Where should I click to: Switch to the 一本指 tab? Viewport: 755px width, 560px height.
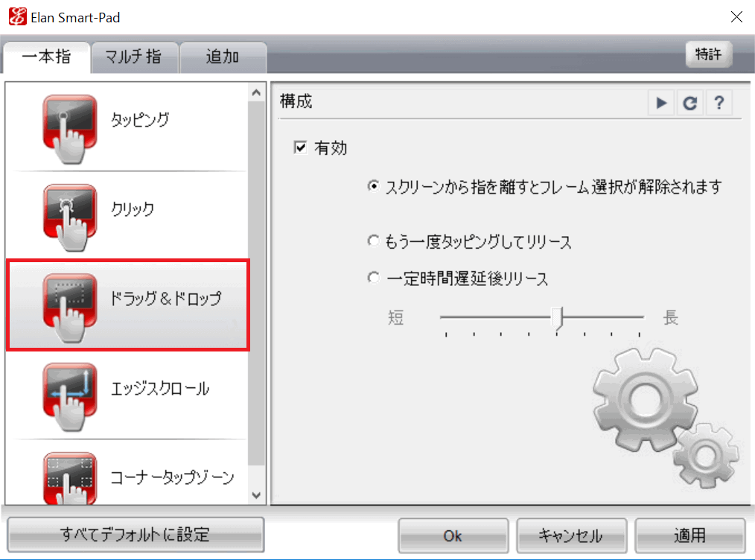click(x=46, y=57)
